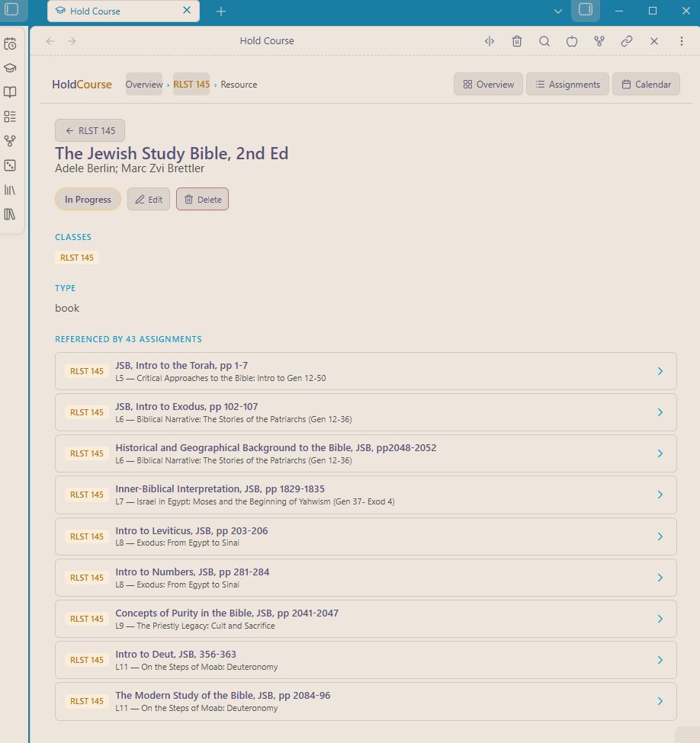Image resolution: width=700 pixels, height=743 pixels.
Task: Click RLST 145 tag on Modern Study row
Action: coord(87,702)
